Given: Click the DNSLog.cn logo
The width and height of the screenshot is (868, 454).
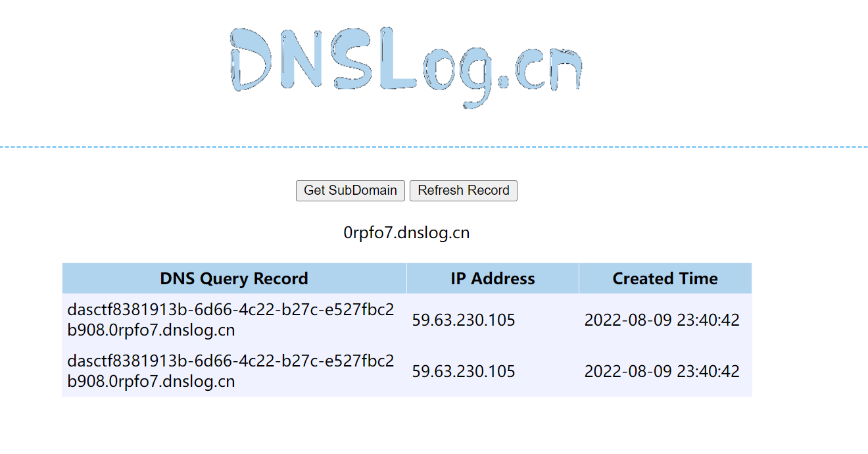Looking at the screenshot, I should [406, 67].
